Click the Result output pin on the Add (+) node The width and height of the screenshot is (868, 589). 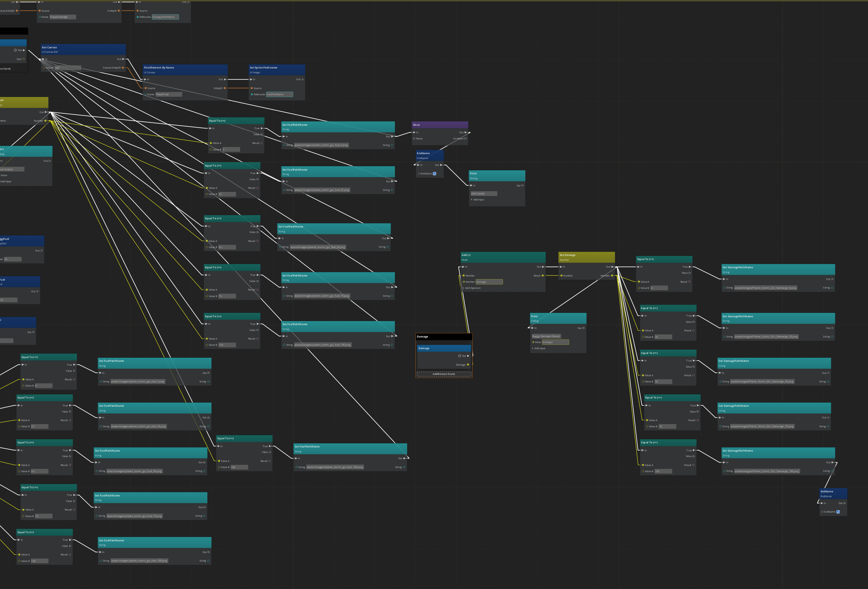coord(543,275)
